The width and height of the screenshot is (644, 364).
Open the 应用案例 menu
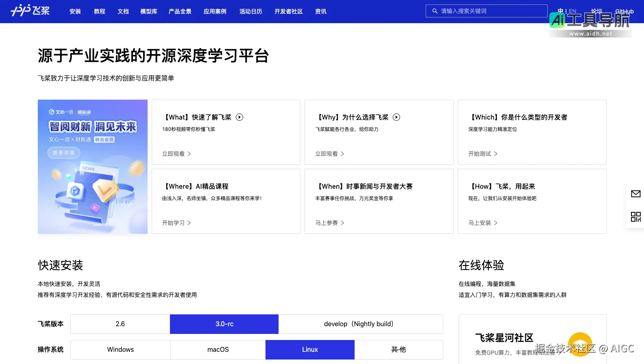pos(215,11)
